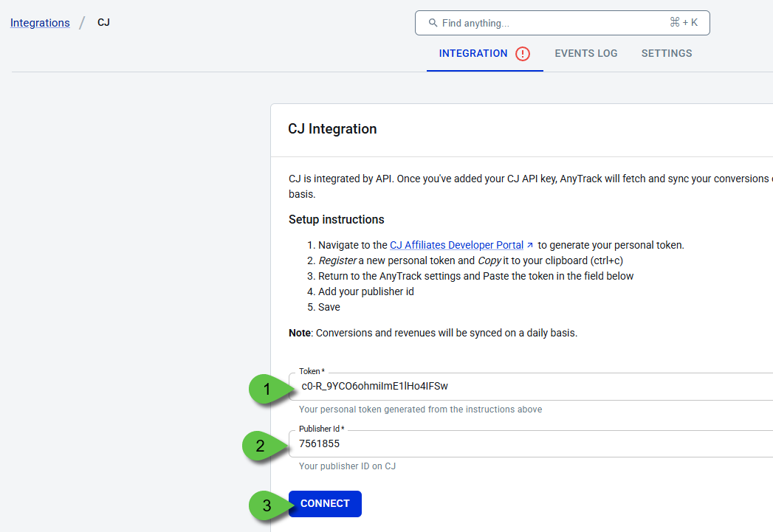The height and width of the screenshot is (532, 773).
Task: Click the CJ Integration heading
Action: point(332,129)
